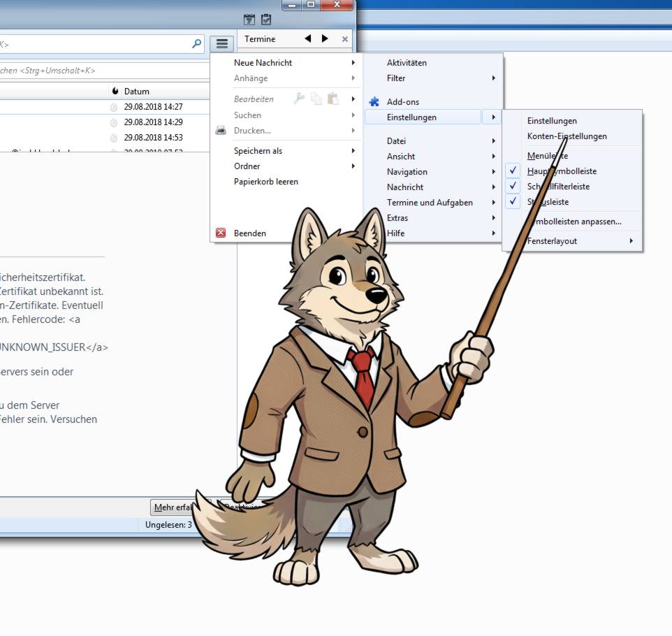Go to previous day in Termine pane

point(308,39)
